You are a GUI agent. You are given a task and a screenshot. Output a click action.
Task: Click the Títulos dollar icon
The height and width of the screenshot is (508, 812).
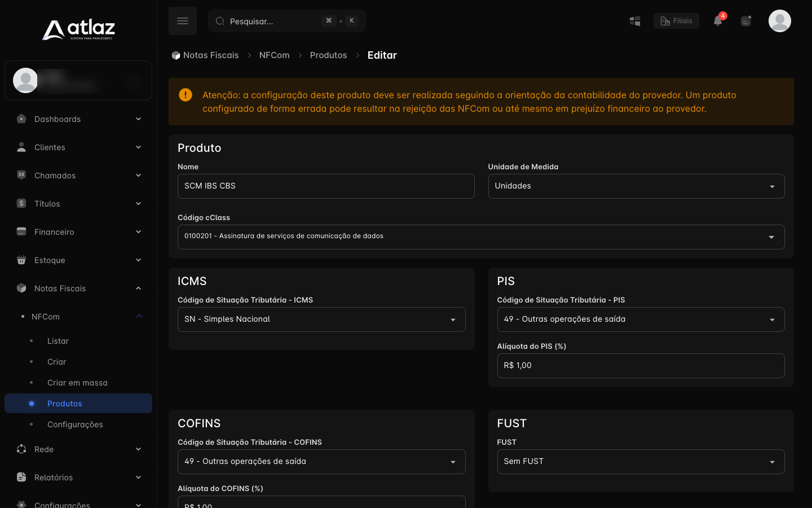click(x=21, y=203)
